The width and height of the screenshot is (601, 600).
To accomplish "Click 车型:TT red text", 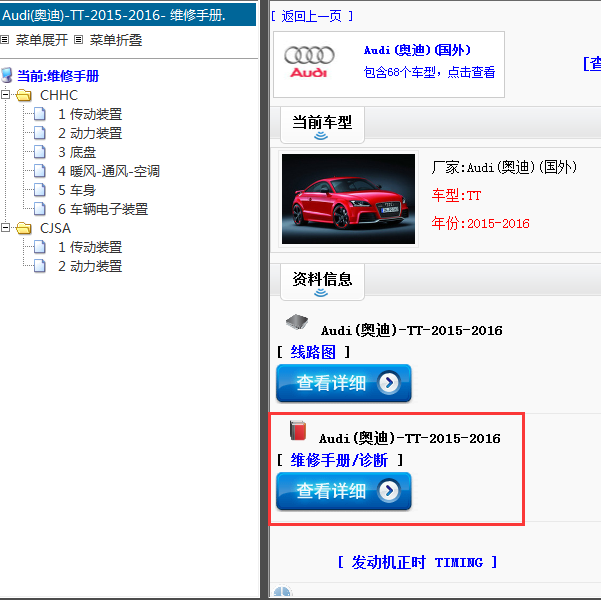I will coord(456,196).
